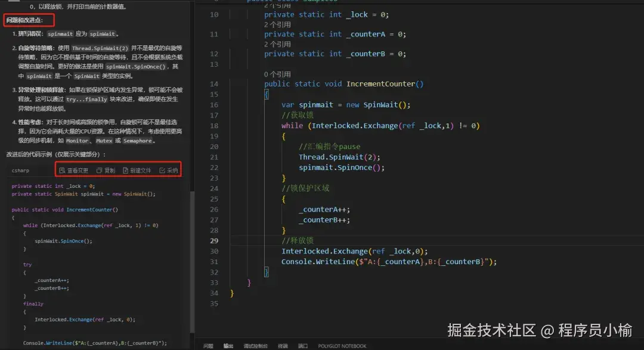Select the 问题 panel tab
Viewport: 644px width, 350px height.
[208, 345]
